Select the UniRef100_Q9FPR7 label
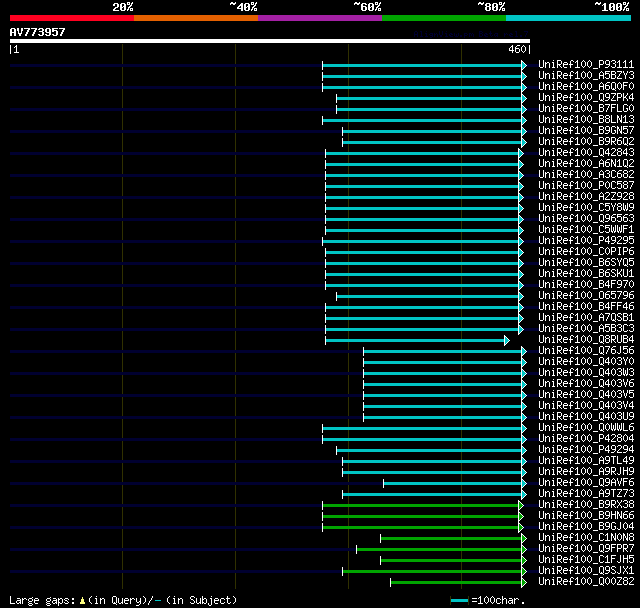 [x=586, y=549]
